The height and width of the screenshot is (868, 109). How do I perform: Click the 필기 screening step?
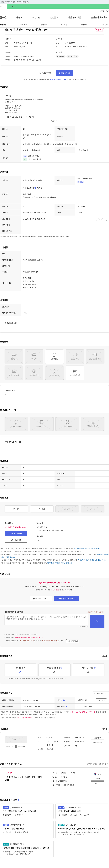(67, 509)
